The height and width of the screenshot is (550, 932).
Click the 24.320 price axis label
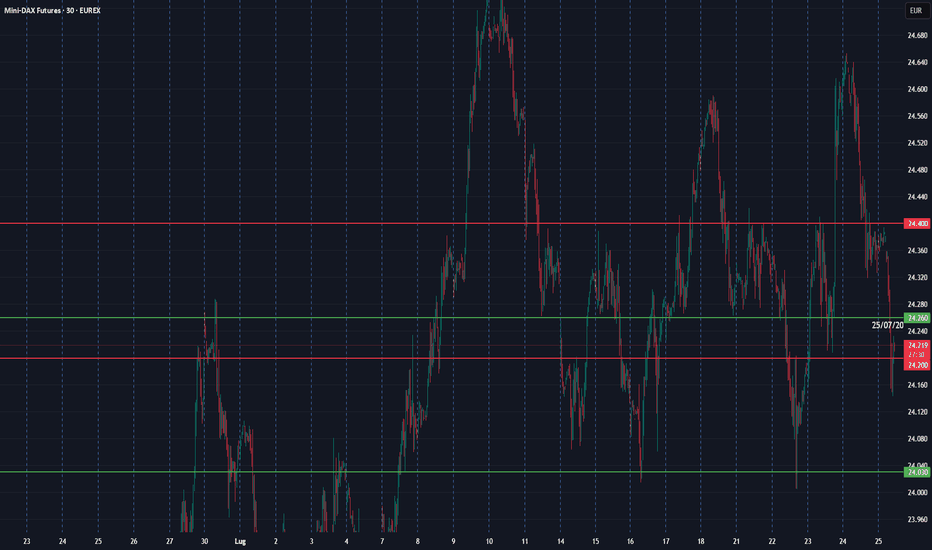click(917, 278)
